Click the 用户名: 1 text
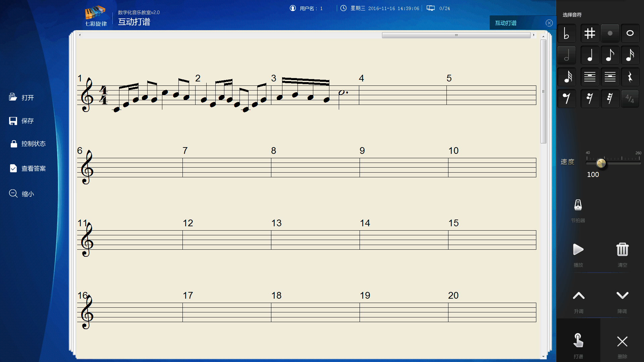644x362 pixels. 311,8
